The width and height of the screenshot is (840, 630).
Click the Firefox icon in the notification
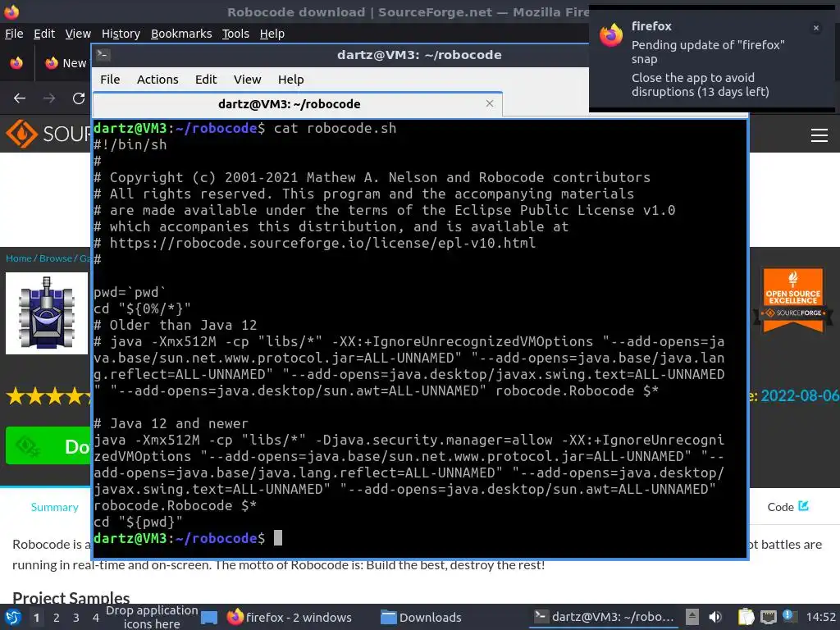[611, 35]
